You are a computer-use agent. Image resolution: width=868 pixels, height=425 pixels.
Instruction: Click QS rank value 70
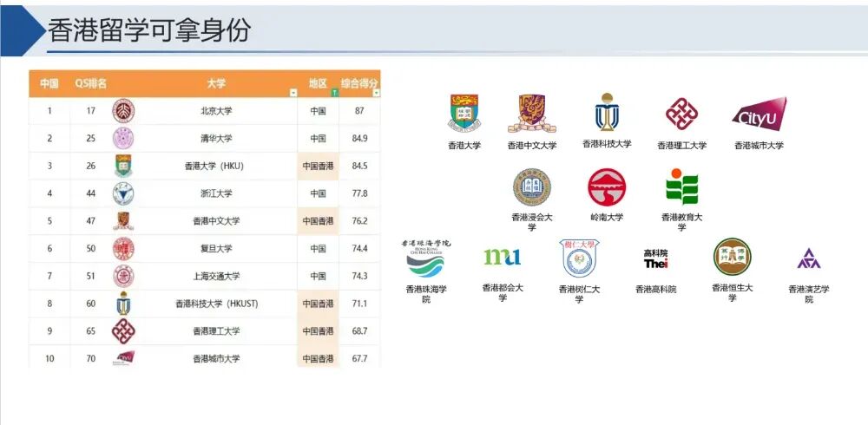click(91, 358)
